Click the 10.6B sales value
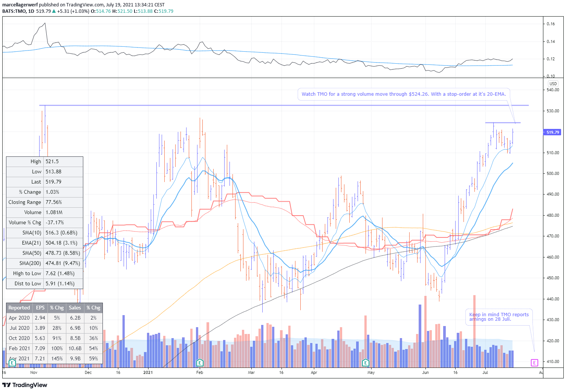 (x=75, y=348)
